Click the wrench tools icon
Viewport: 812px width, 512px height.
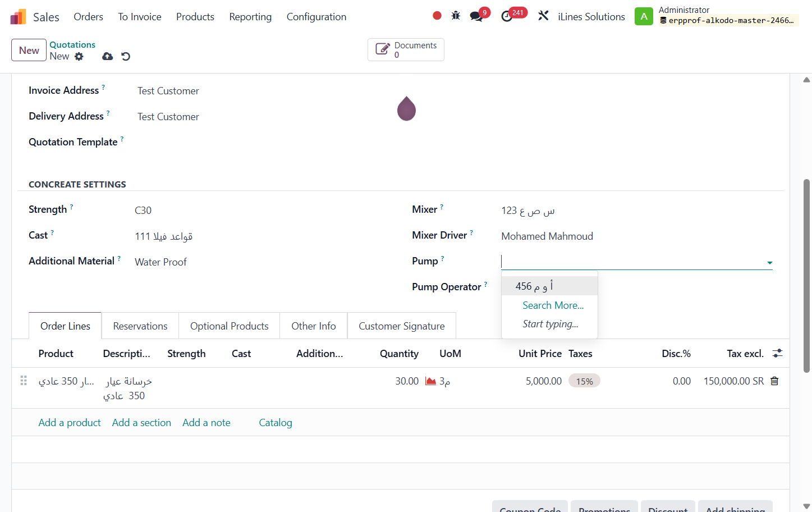click(x=543, y=16)
